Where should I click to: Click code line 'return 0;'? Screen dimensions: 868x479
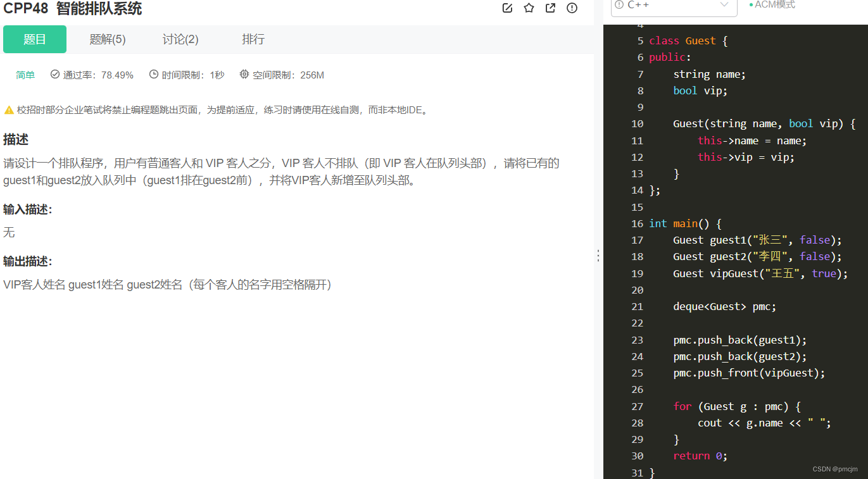click(x=700, y=456)
